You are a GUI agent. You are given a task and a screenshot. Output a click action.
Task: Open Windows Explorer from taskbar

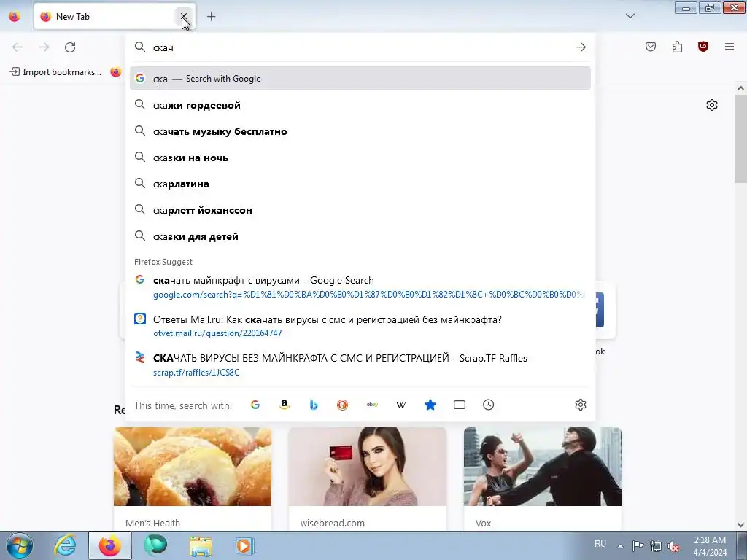[x=201, y=545]
